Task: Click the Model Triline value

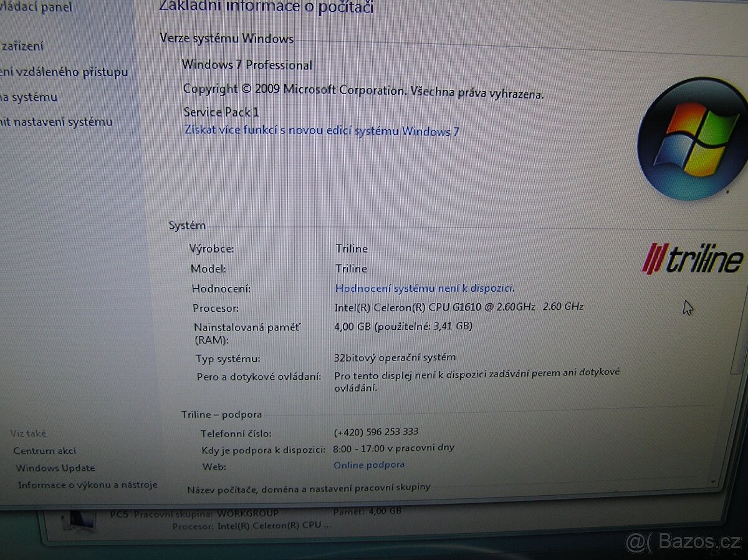Action: click(351, 268)
